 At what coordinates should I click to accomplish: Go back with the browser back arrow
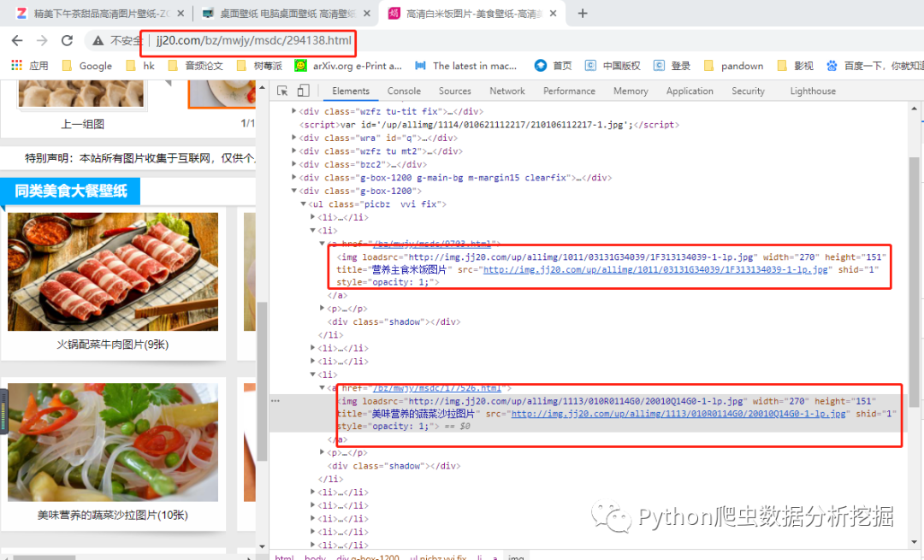pos(17,41)
